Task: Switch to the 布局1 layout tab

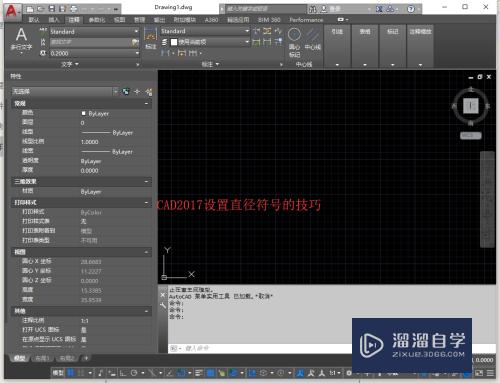Action: pos(42,358)
